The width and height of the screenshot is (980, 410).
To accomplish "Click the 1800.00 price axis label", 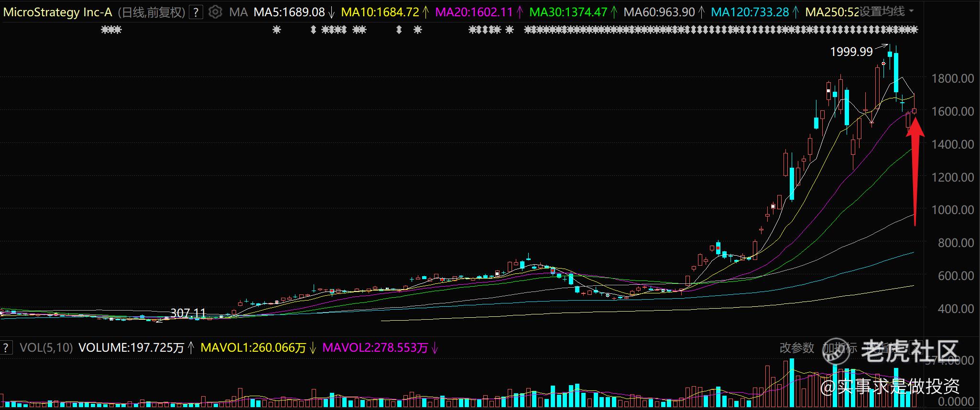I will pos(953,78).
